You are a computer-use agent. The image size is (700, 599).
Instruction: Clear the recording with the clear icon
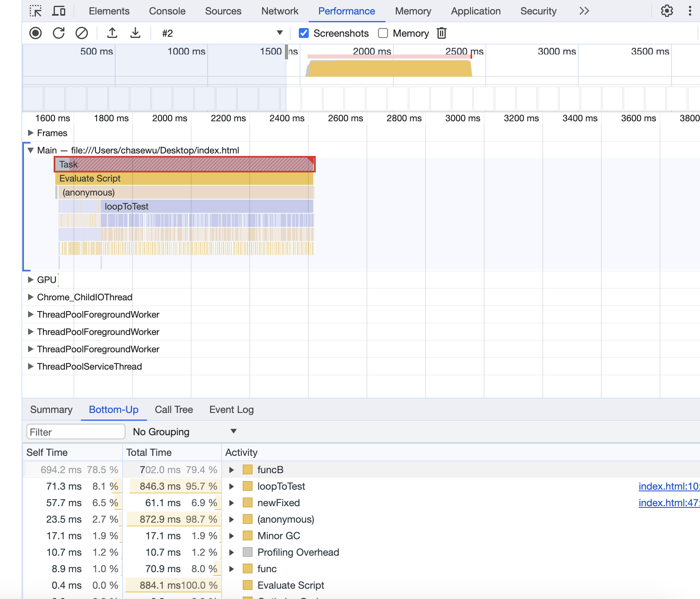coord(82,33)
